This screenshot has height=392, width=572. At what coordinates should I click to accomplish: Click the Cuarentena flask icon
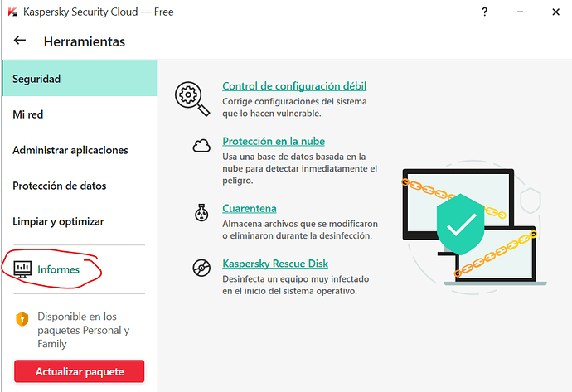click(x=201, y=214)
